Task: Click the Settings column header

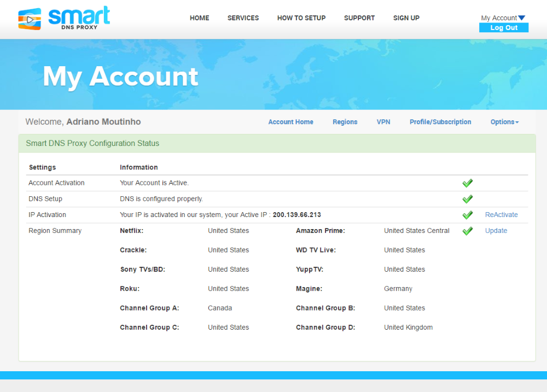Action: coord(42,167)
